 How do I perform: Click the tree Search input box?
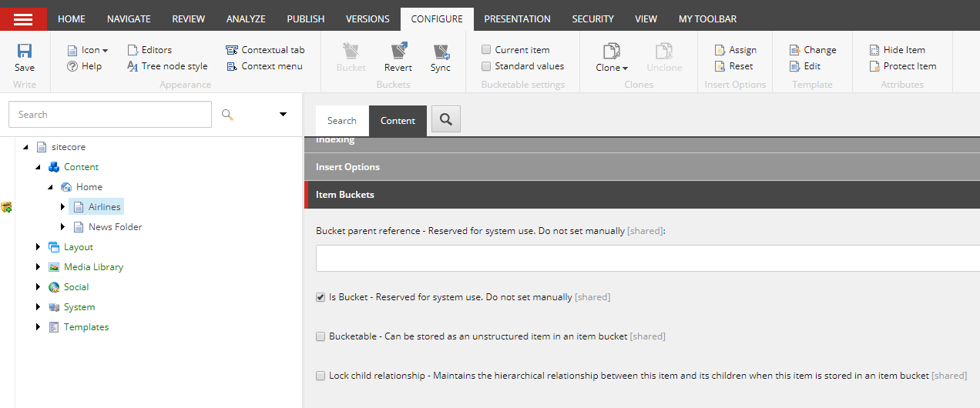pyautogui.click(x=109, y=114)
